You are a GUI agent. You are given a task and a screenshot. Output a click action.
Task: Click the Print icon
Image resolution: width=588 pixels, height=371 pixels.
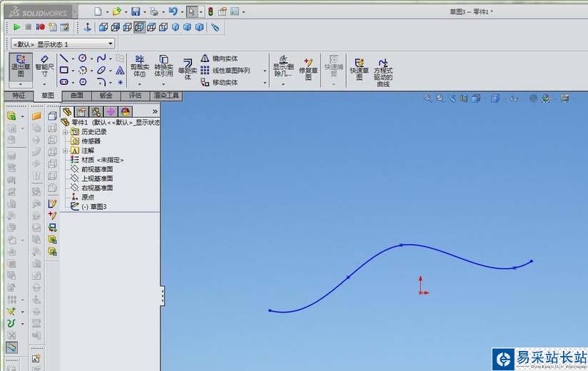click(x=154, y=11)
